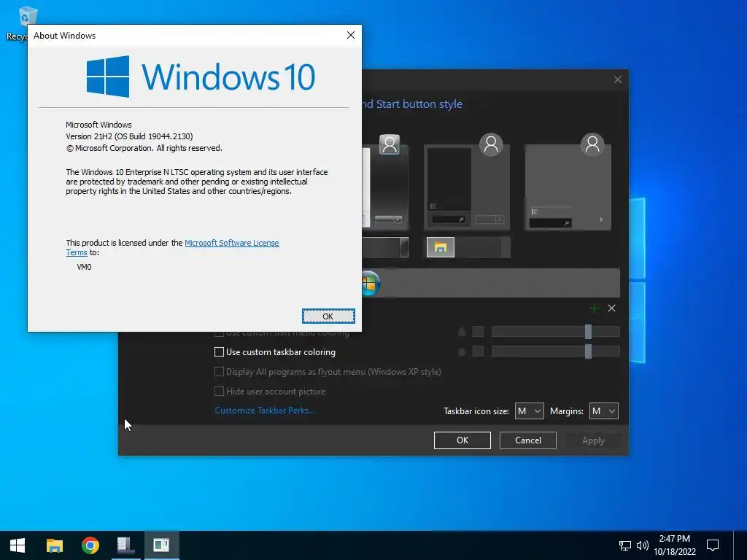
Task: Cancel the Start button style settings
Action: tap(528, 440)
